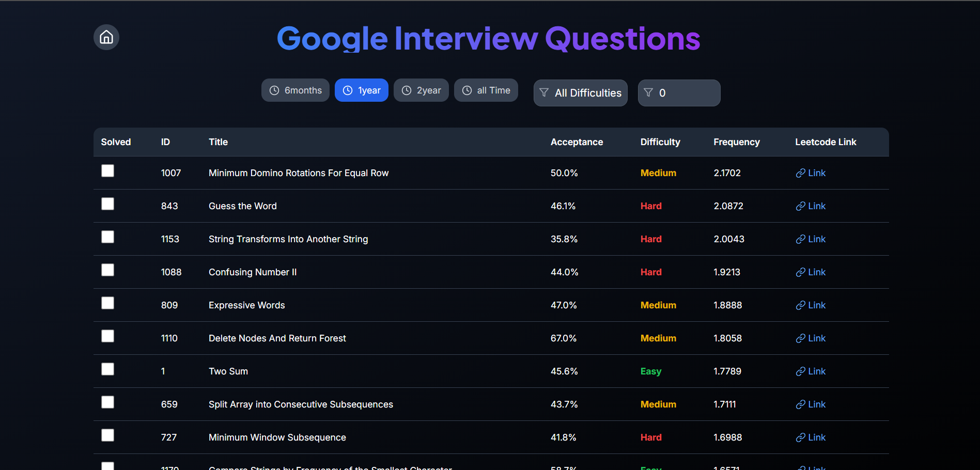
Task: Open Leetcode link for Two Sum
Action: coord(811,371)
